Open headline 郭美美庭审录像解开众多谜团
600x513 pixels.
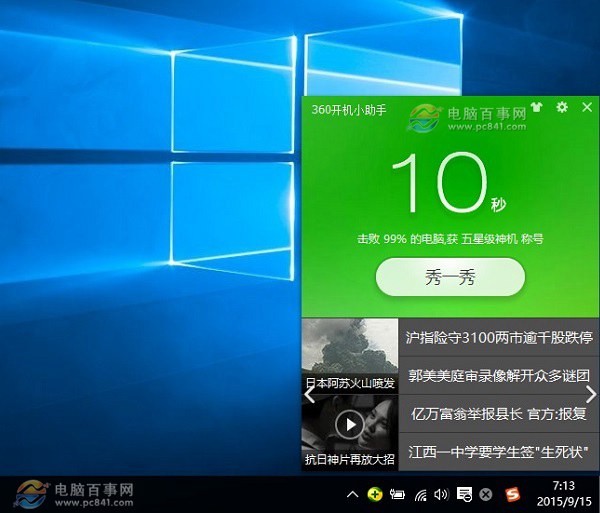pos(499,375)
